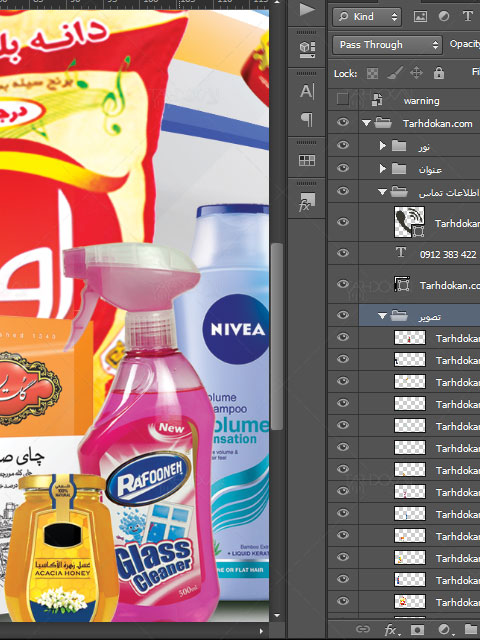Open the Swatches panel grid icon
Screen dimensions: 480x640
pos(307,160)
